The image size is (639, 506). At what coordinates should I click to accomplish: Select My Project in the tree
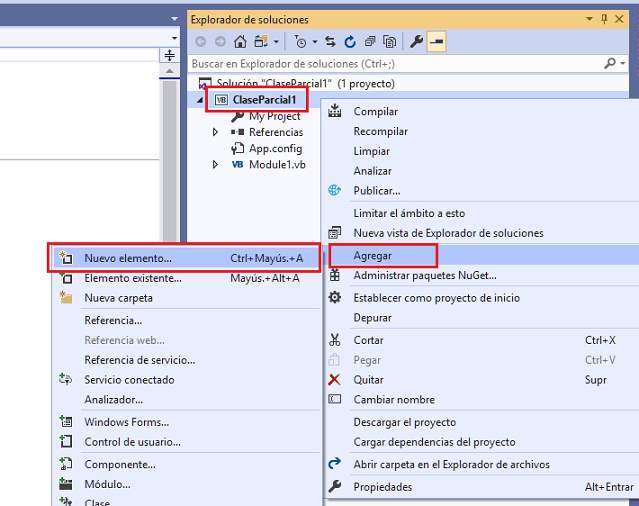(275, 116)
